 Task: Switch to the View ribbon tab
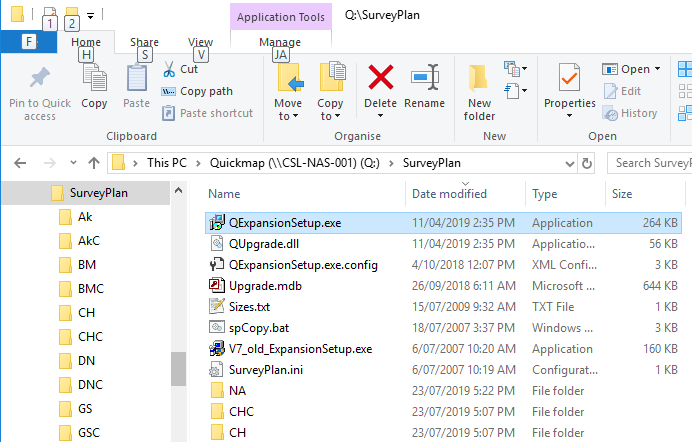[x=200, y=42]
